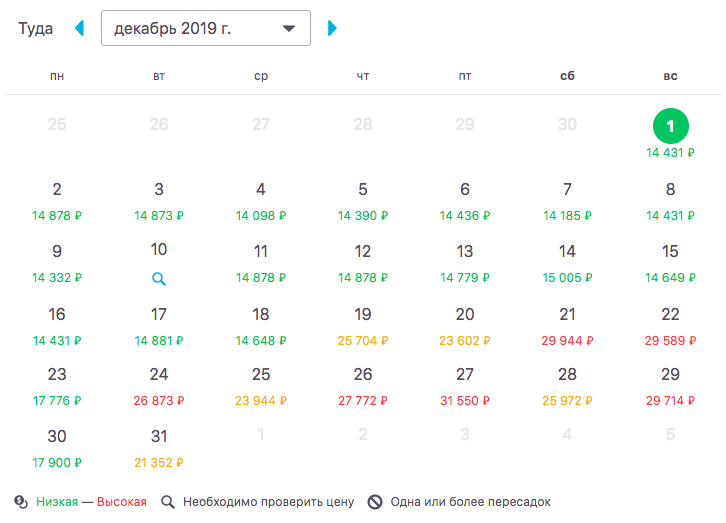Choose December 14 at 15 005 ₽
Screen dimensions: 726x523
pos(567,262)
